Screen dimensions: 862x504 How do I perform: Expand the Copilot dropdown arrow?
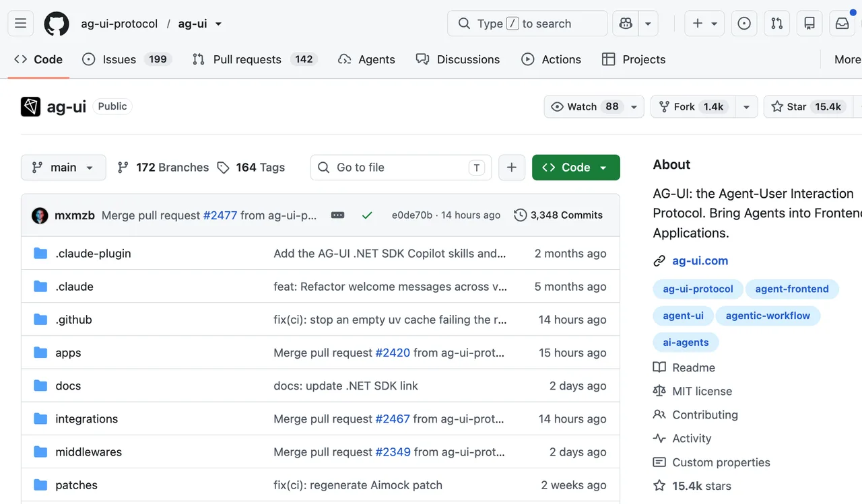point(648,24)
